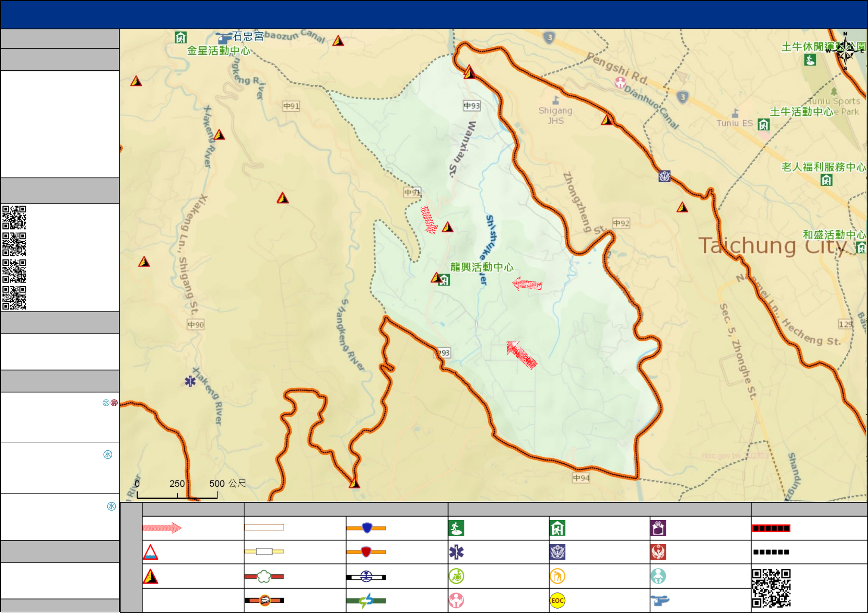868x613 pixels.
Task: Click the red evacuation arrow in legend
Action: click(x=162, y=528)
